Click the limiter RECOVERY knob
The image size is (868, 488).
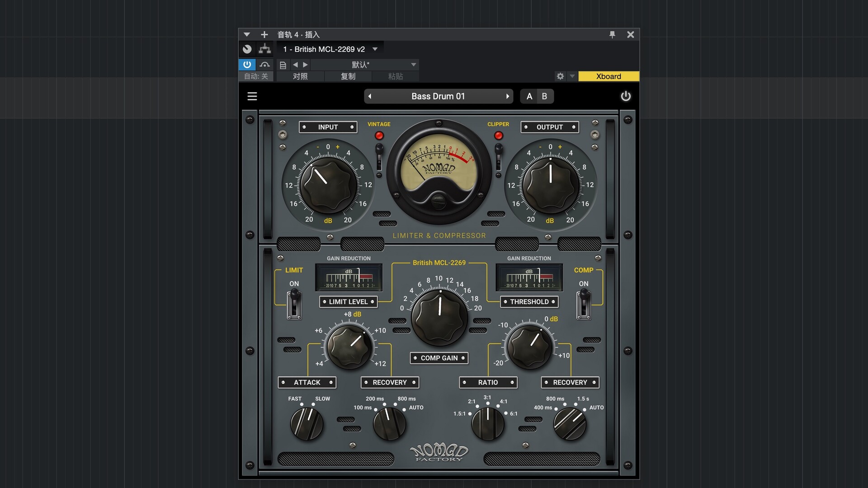390,423
